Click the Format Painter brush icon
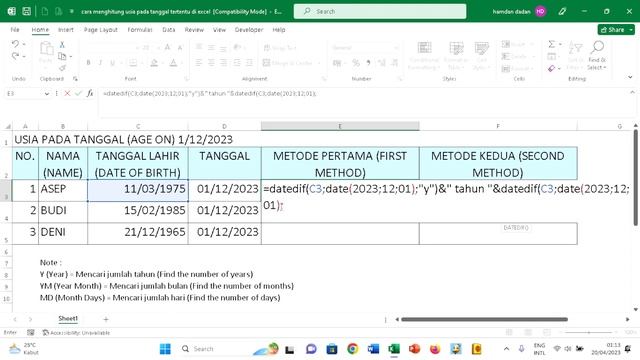 point(62,67)
